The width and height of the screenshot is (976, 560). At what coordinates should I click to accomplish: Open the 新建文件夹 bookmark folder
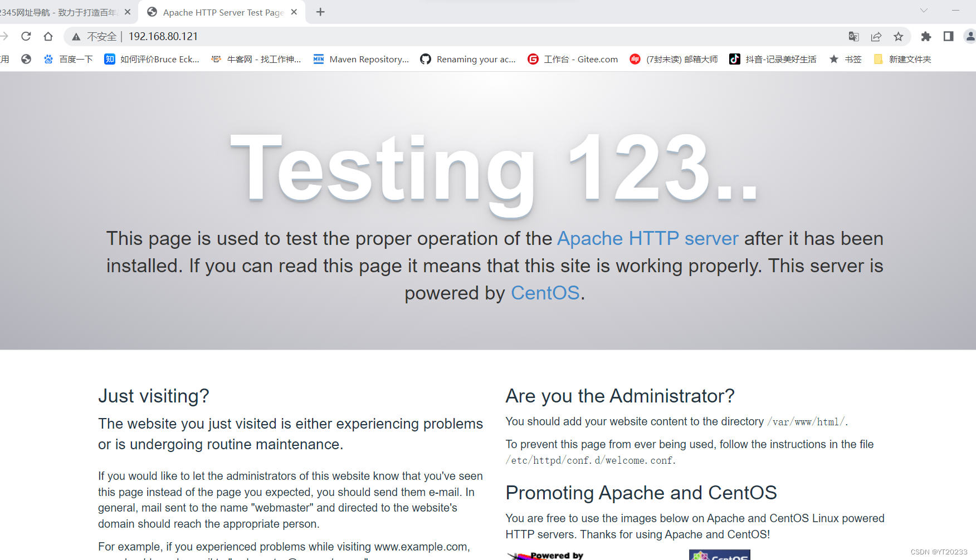click(902, 59)
